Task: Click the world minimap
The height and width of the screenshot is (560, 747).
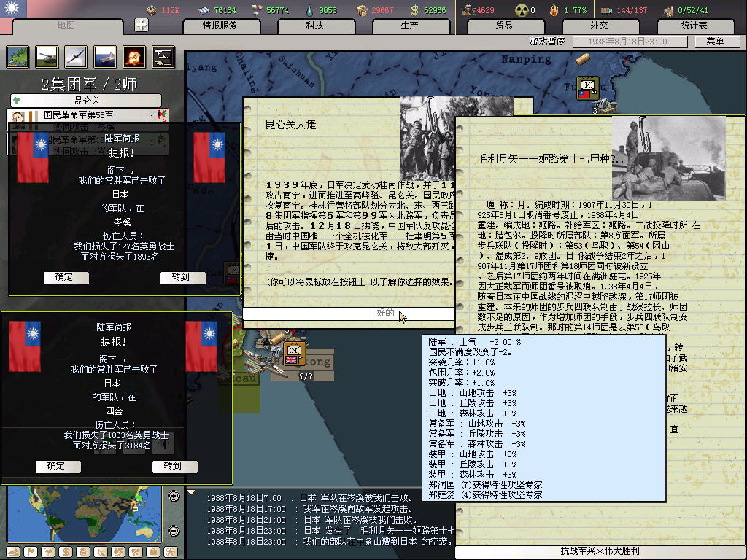Action: 85,513
